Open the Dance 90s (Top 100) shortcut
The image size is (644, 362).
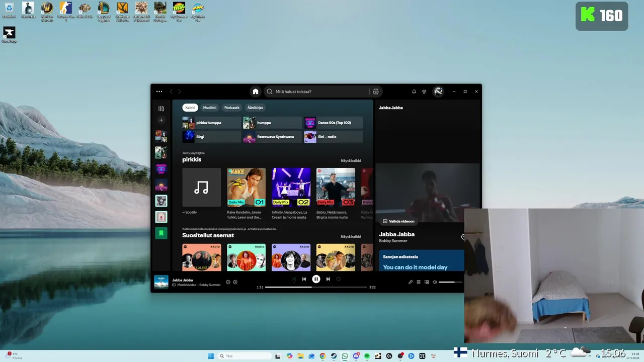click(333, 123)
